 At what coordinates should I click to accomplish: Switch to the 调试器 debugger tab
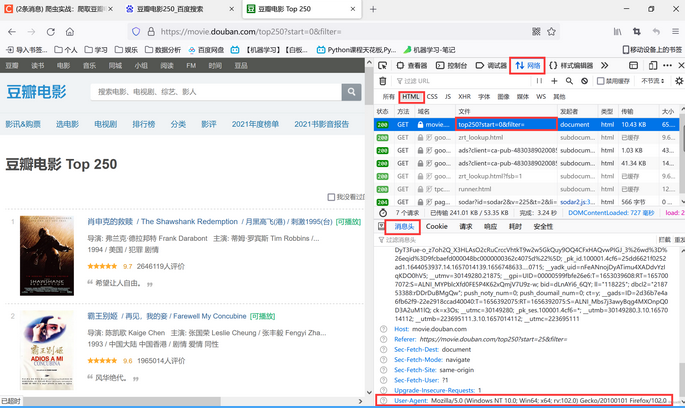tap(491, 66)
